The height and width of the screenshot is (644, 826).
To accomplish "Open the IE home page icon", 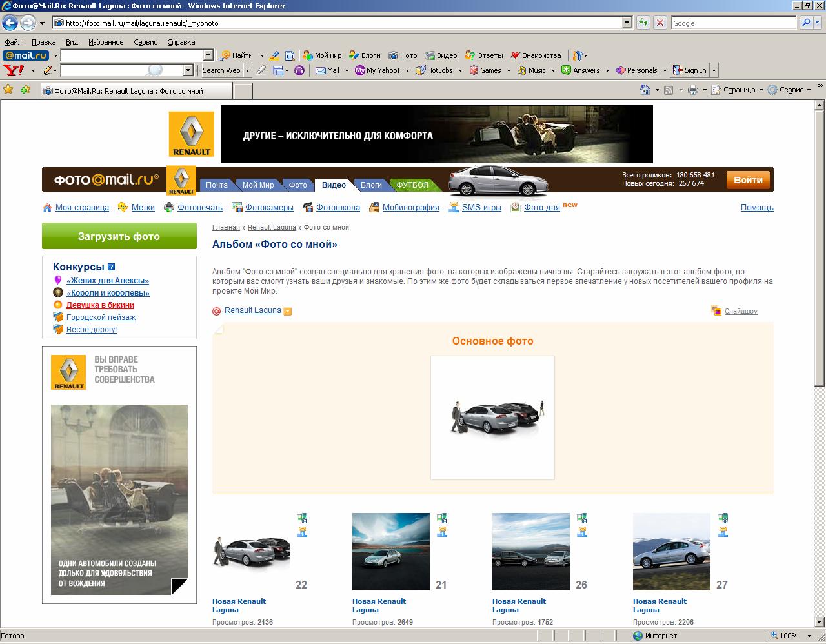I will (645, 90).
